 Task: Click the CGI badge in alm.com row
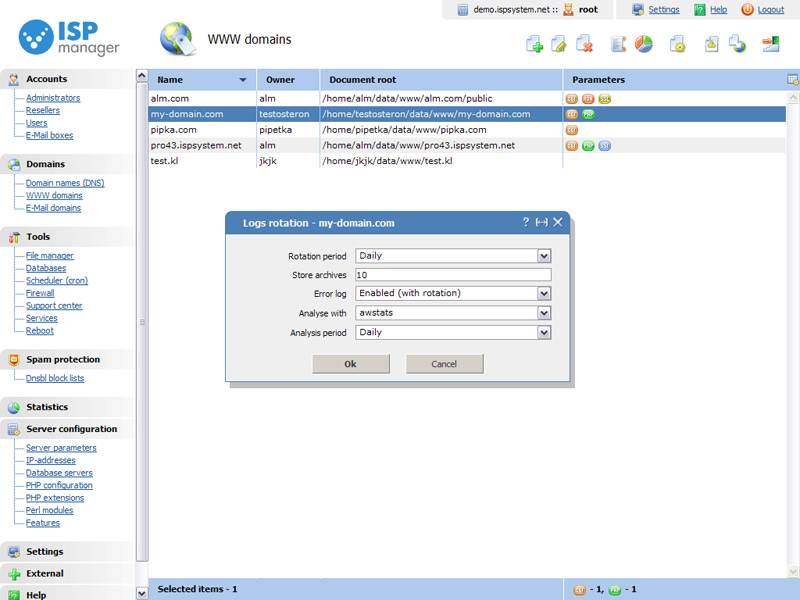pyautogui.click(x=572, y=99)
